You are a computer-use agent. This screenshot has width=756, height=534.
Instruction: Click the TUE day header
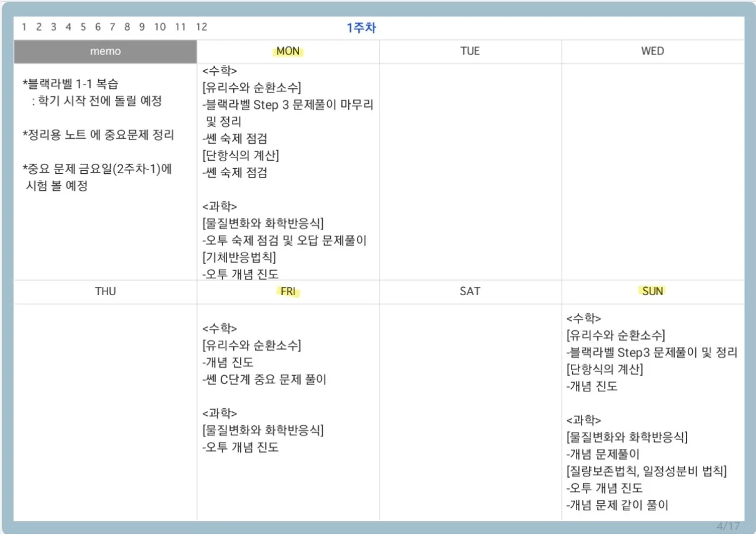[x=470, y=51]
